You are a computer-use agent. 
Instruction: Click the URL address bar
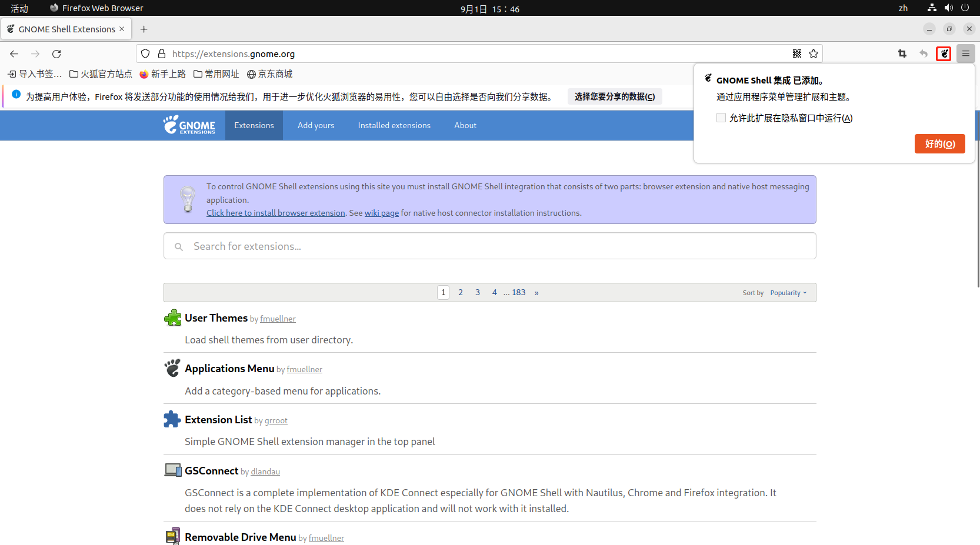point(479,54)
